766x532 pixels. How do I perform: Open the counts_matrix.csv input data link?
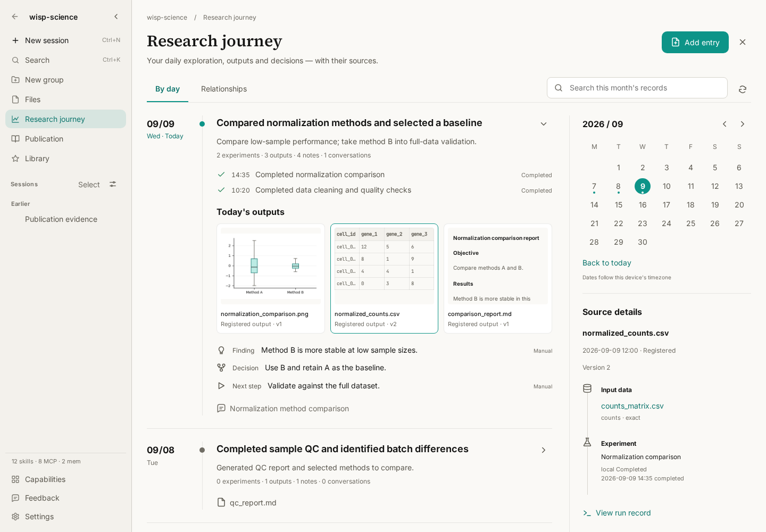click(632, 406)
